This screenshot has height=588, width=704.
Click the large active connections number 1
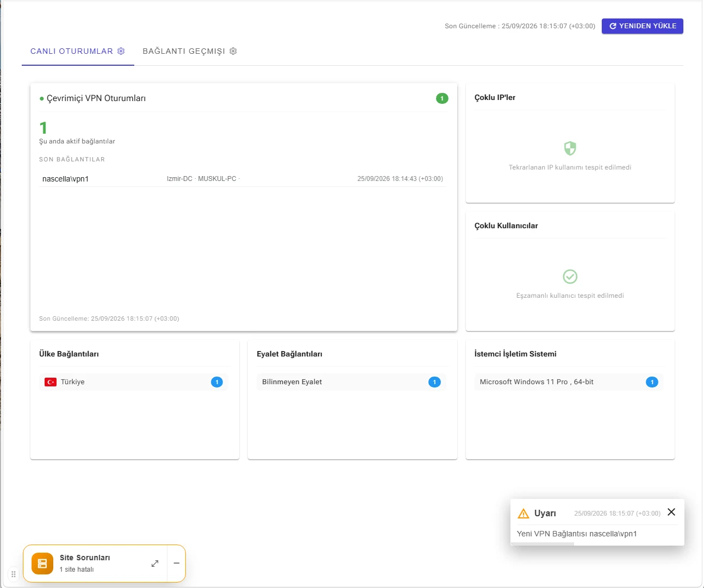[x=43, y=128]
